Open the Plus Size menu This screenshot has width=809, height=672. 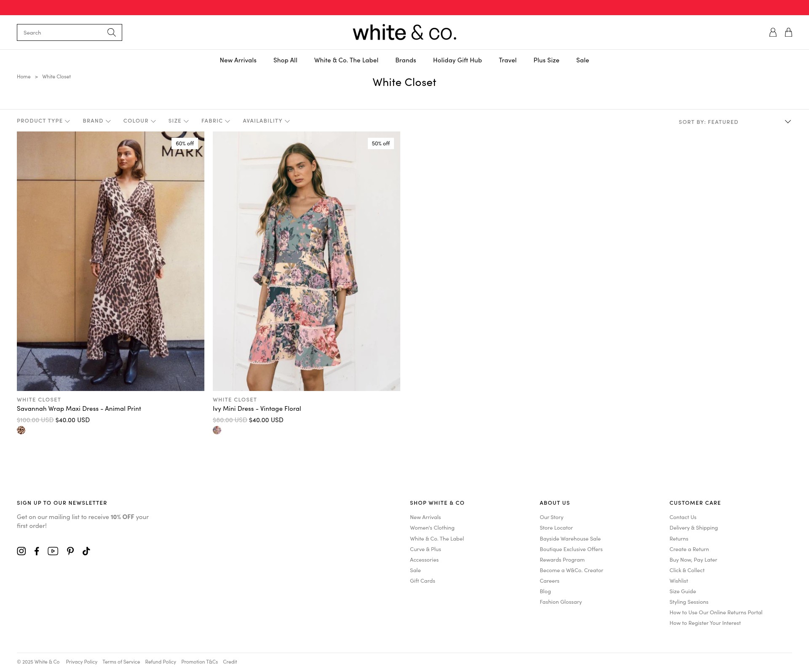click(x=546, y=60)
